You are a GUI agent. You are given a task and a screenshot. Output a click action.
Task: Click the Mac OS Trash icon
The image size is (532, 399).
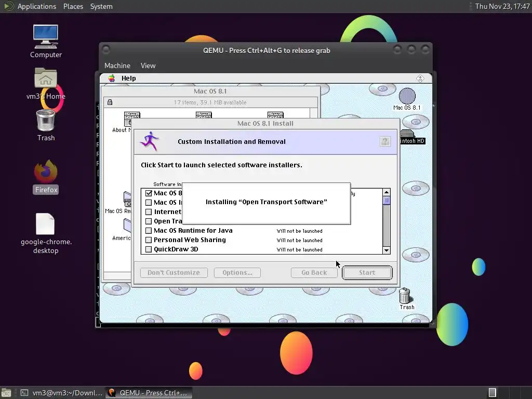404,296
